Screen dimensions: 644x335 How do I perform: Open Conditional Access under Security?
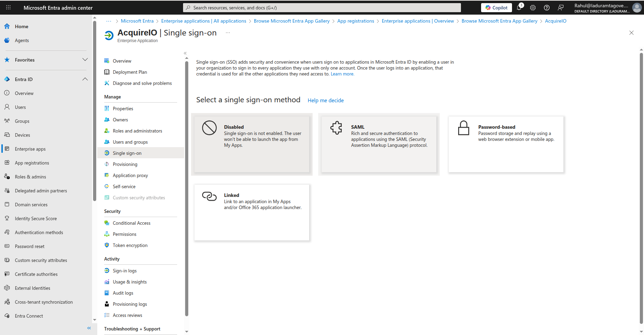tap(131, 223)
